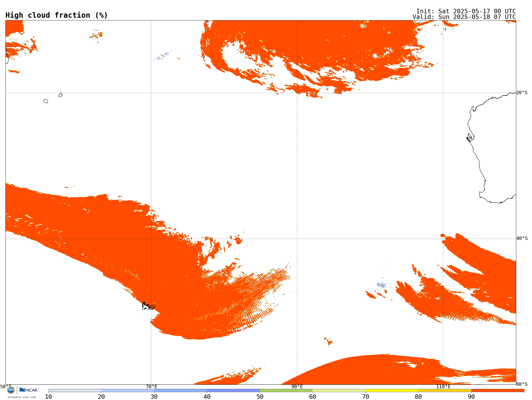Image resolution: width=532 pixels, height=400 pixels.
Task: Pick the 20-30 light blue colorbar segment
Action: point(128,391)
